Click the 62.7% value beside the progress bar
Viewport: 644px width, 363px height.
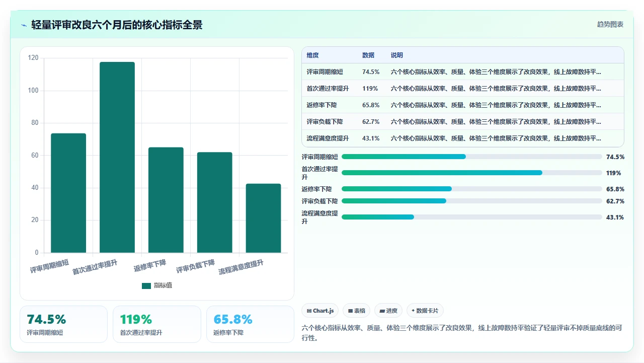click(615, 201)
